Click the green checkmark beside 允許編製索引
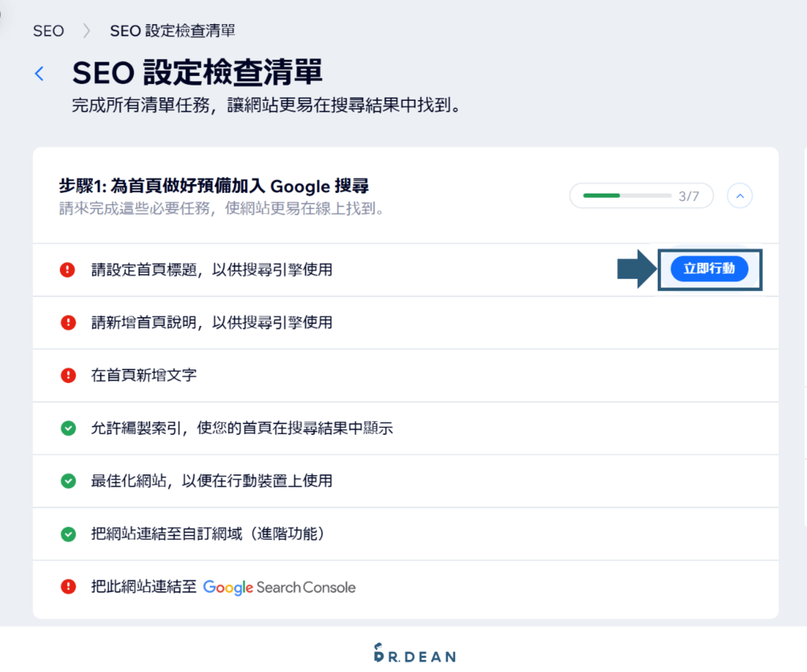Viewport: 807px width, 672px height. pos(68,428)
